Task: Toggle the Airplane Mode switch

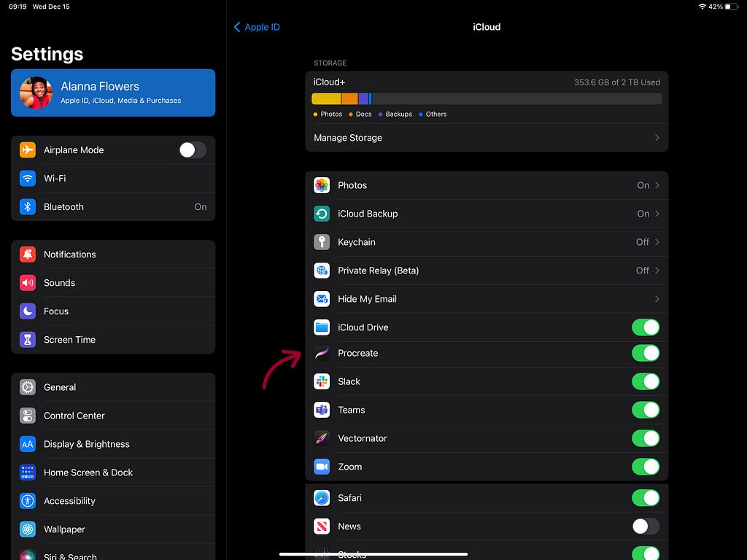Action: click(x=193, y=150)
